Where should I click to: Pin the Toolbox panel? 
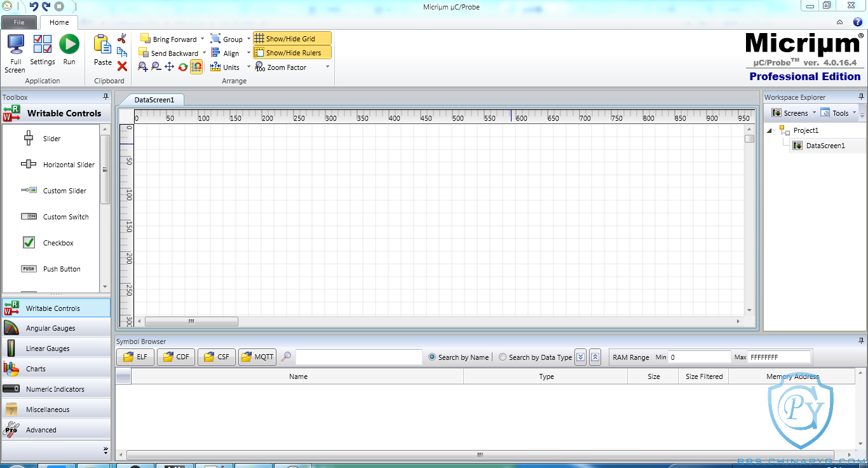(x=106, y=97)
